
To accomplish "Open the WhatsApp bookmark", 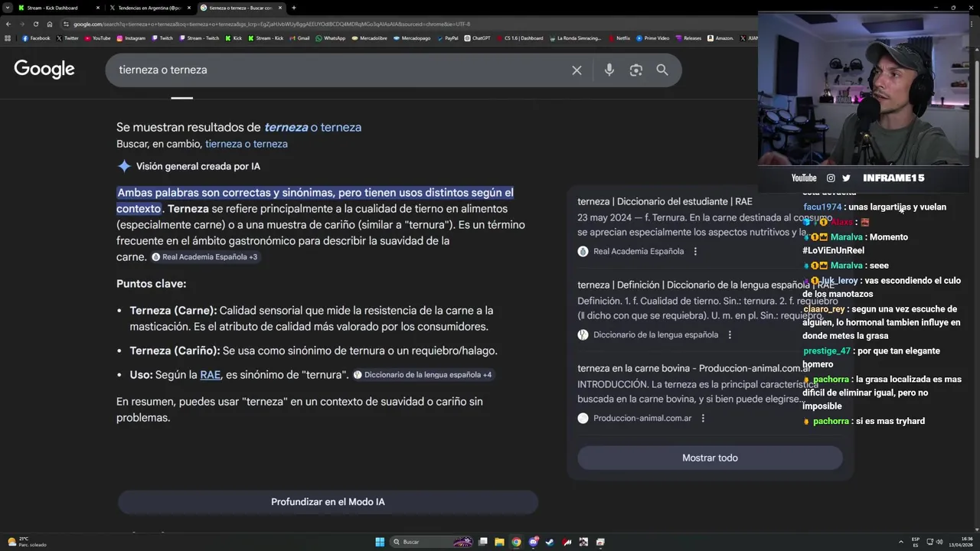I will click(331, 38).
